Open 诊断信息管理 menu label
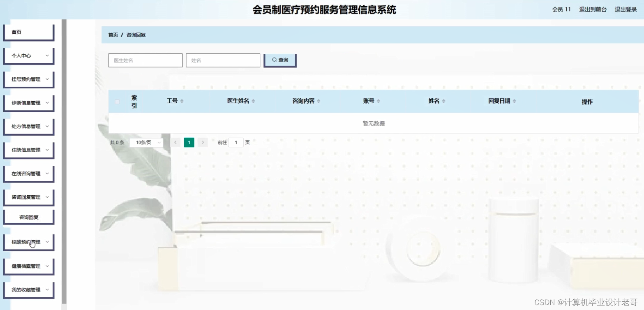The height and width of the screenshot is (310, 644). coord(26,103)
